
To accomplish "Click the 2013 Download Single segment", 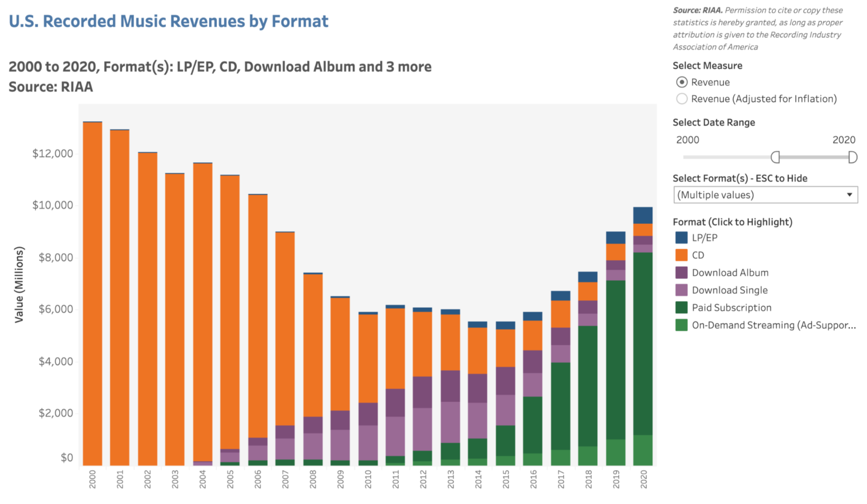I will (x=450, y=422).
